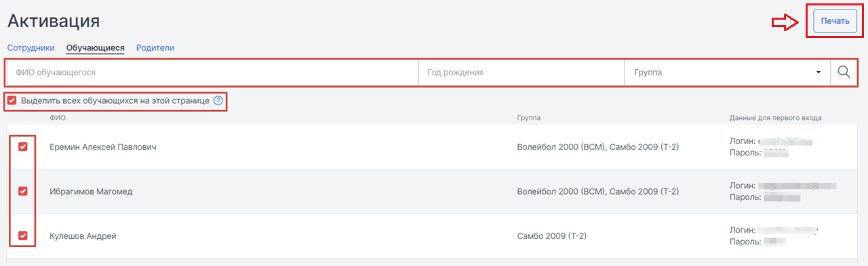The height and width of the screenshot is (266, 868).
Task: Click the Кулешов Андрей name in list
Action: tap(83, 236)
